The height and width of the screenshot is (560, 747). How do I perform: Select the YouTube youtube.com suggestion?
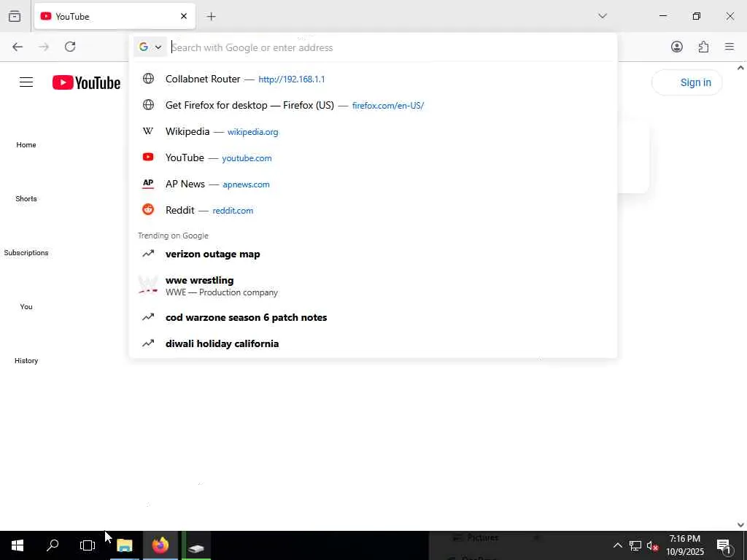[x=373, y=157]
